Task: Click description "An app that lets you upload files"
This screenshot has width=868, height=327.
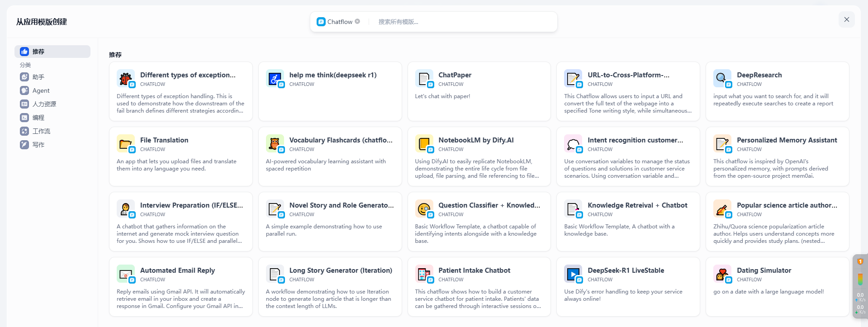Action: pyautogui.click(x=176, y=165)
